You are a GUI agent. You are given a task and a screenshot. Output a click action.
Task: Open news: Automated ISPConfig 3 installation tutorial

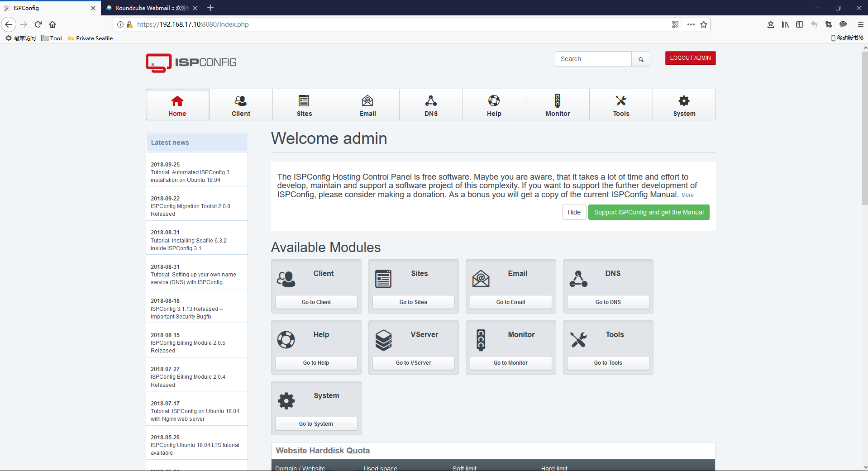(190, 176)
